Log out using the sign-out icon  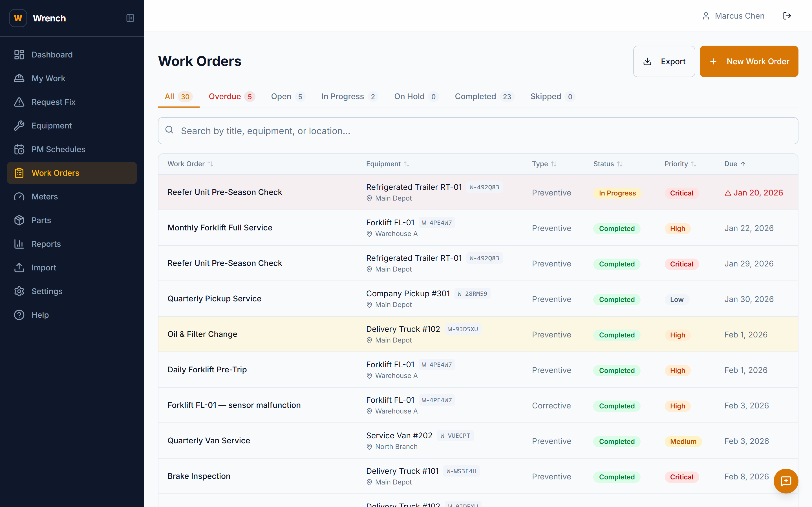[x=787, y=15]
